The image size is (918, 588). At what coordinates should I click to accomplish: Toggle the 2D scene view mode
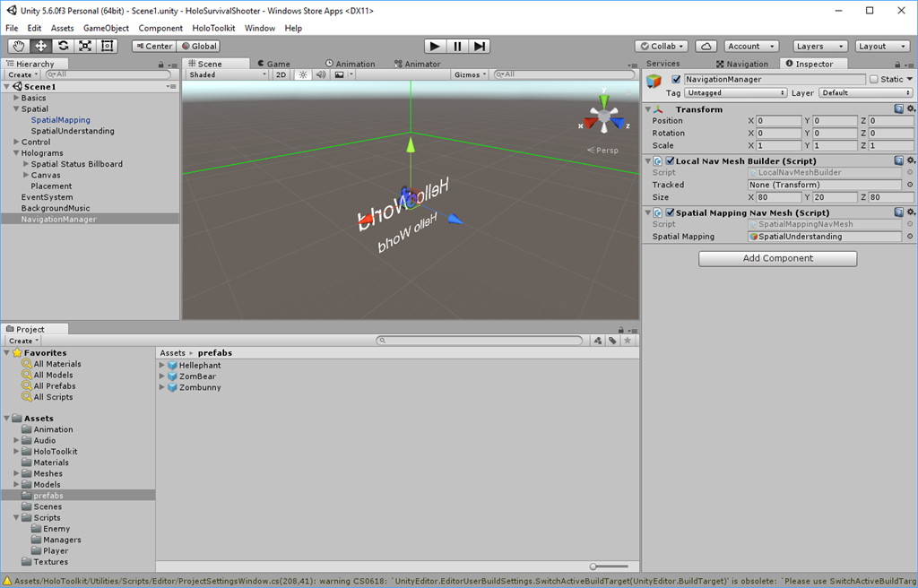(281, 74)
